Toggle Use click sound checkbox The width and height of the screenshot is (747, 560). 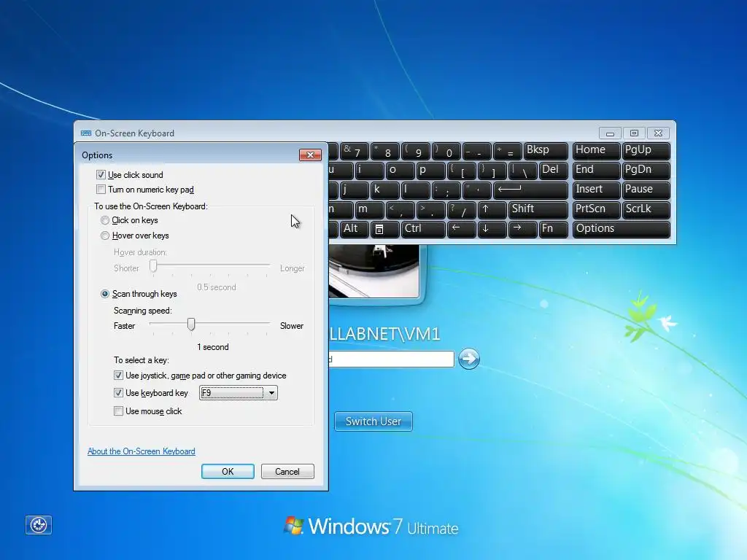pos(101,175)
